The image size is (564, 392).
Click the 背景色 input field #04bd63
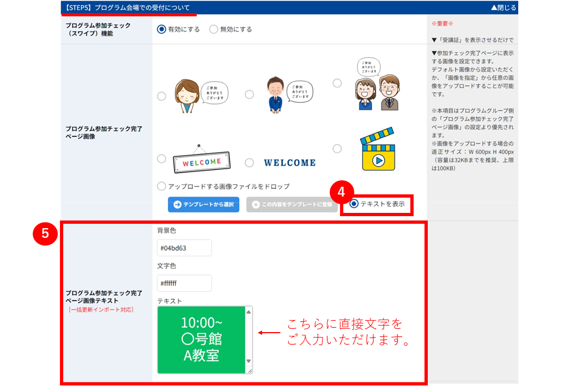tap(184, 248)
